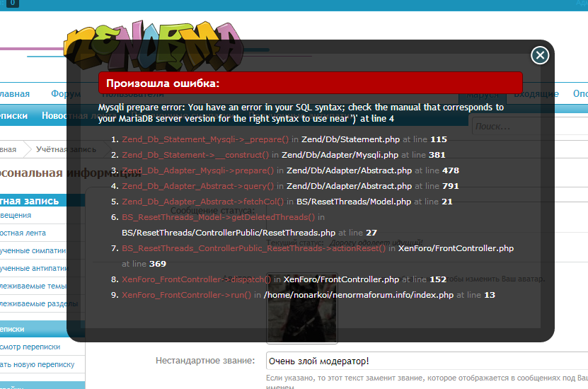Open Учётная запись breadcrumb

pos(66,149)
